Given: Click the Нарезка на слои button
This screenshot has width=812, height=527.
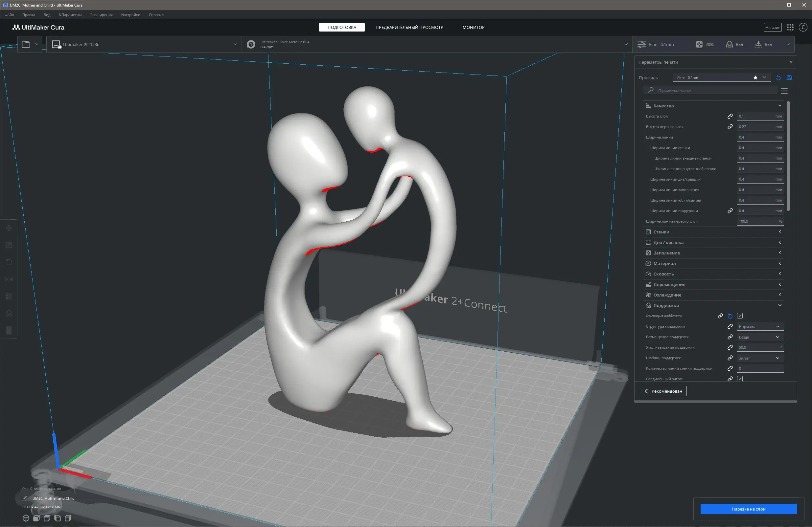Looking at the screenshot, I should tap(748, 509).
